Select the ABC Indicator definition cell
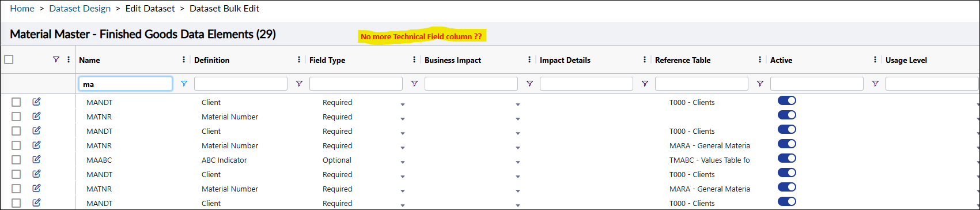The width and height of the screenshot is (980, 210). (224, 160)
